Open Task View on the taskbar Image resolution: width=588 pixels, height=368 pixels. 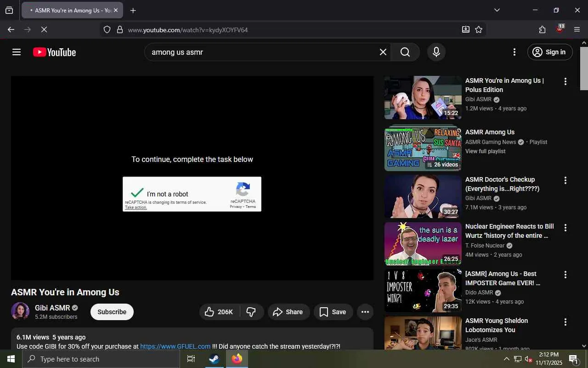click(x=191, y=359)
